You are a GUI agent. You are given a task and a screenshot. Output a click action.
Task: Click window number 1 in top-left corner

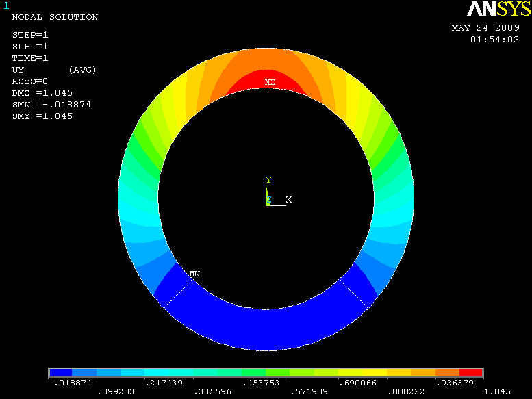pos(5,5)
